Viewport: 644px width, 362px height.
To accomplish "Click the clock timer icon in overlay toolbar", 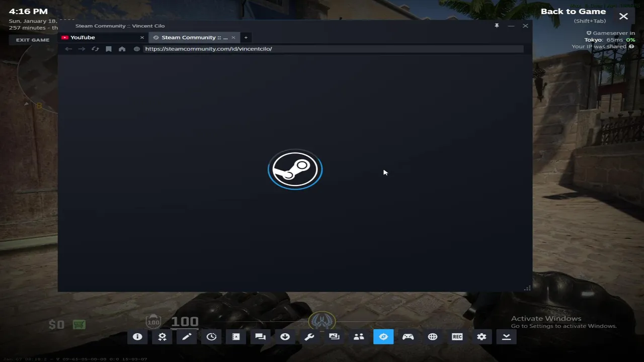I will [x=211, y=337].
